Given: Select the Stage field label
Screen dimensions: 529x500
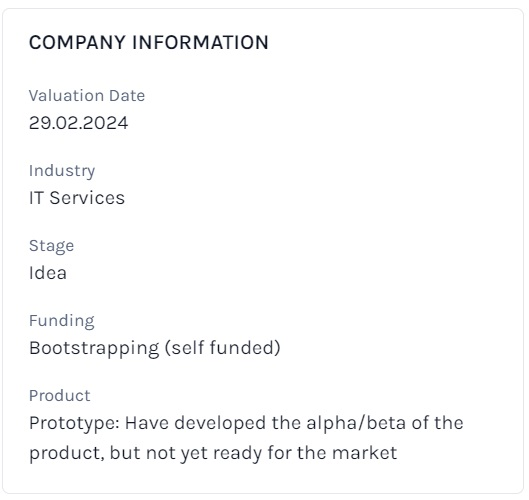Looking at the screenshot, I should (51, 246).
